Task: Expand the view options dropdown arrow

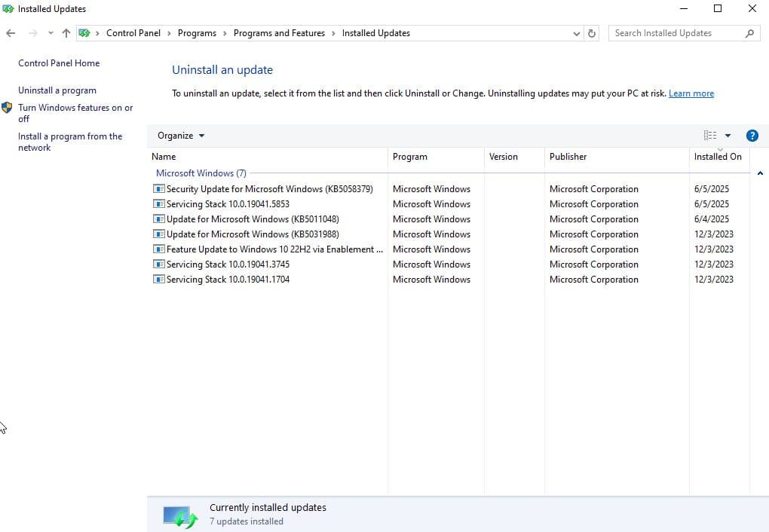Action: pyautogui.click(x=728, y=136)
